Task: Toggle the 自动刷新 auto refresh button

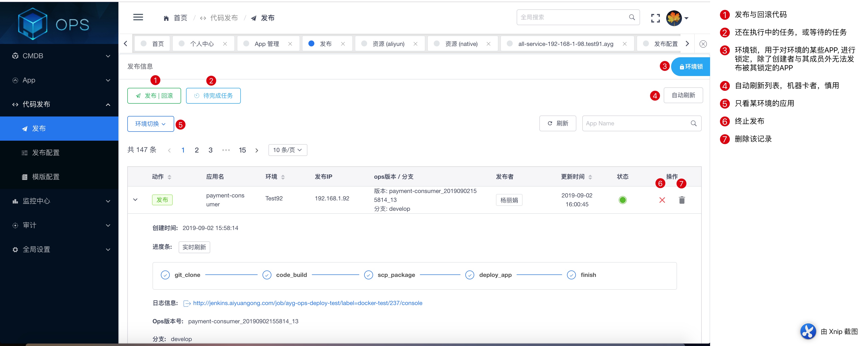Action: coord(683,95)
